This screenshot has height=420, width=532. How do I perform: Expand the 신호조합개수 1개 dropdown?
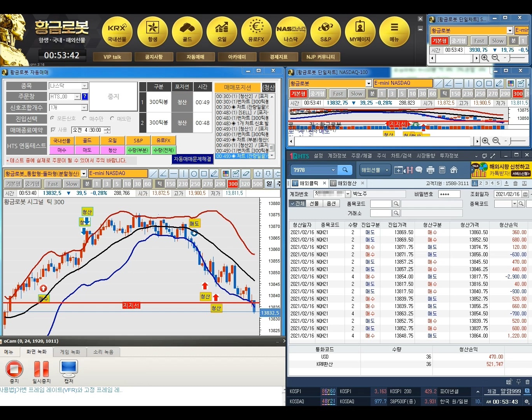tap(84, 108)
